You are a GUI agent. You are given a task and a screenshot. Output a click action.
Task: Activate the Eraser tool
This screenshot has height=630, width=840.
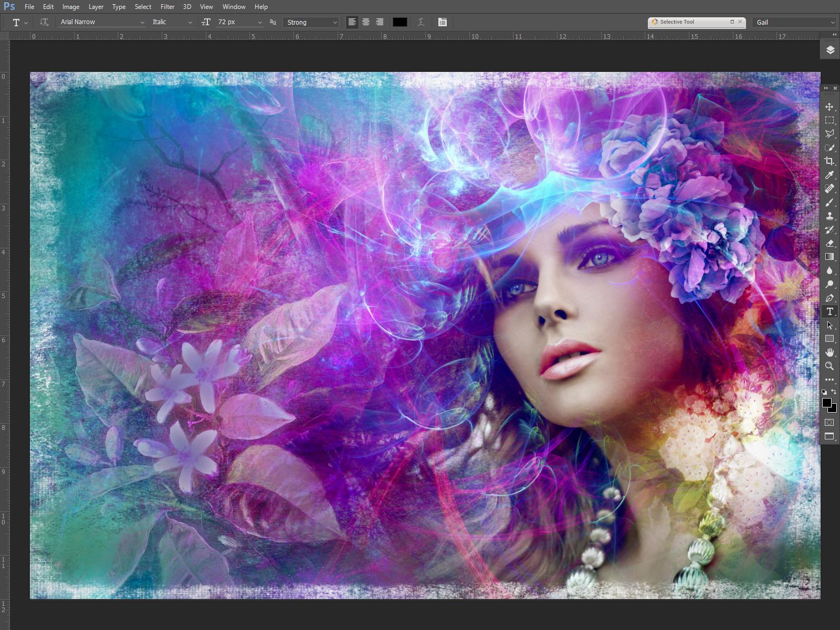click(x=829, y=244)
